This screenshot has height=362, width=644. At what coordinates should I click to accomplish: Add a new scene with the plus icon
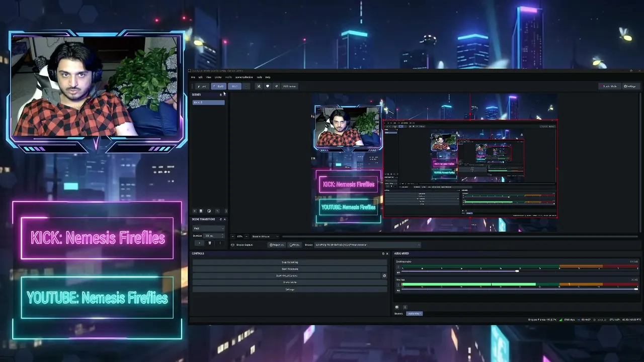click(195, 211)
